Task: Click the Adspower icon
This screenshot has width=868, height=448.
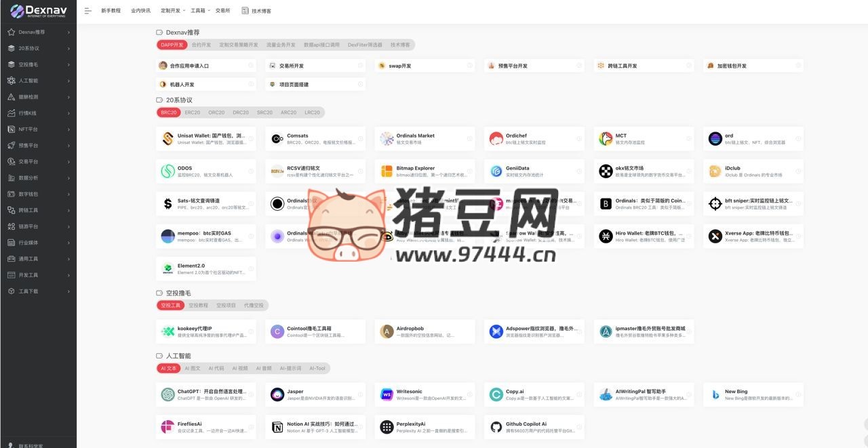Action: [496, 331]
